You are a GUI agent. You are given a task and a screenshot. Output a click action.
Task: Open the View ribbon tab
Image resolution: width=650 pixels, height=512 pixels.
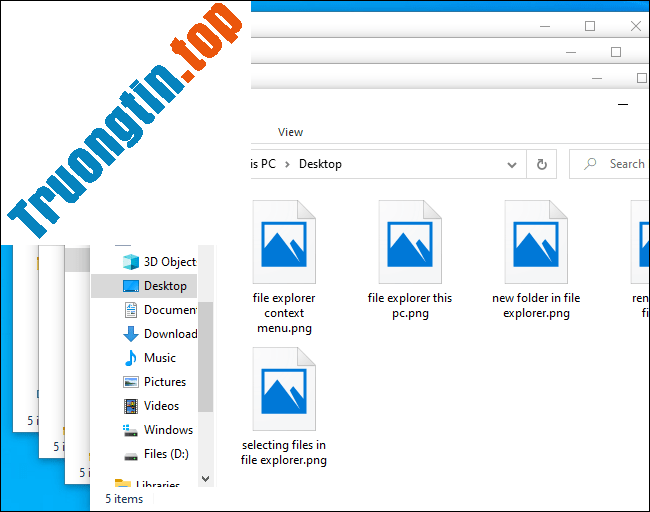(290, 132)
